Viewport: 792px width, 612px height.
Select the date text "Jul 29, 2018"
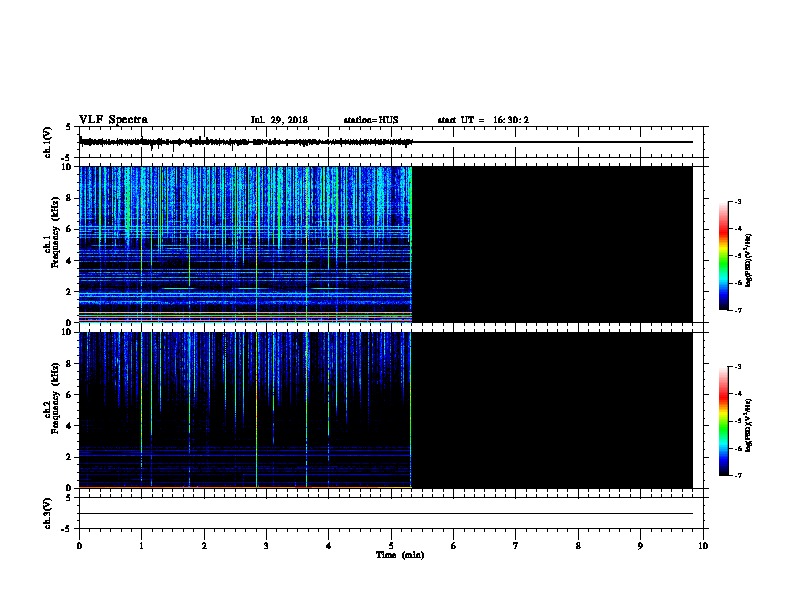279,120
